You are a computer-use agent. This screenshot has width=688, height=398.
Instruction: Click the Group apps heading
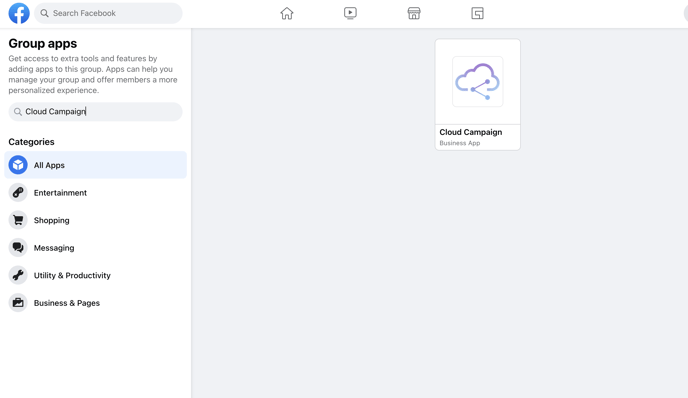tap(43, 43)
